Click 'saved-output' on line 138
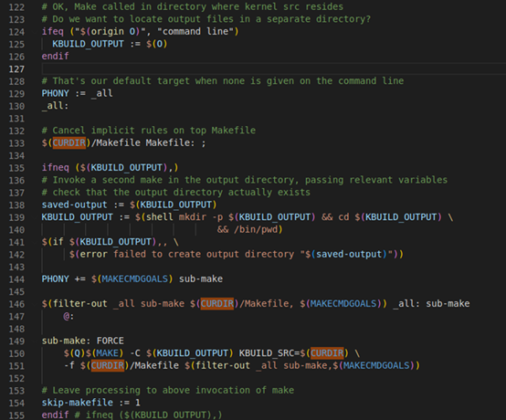This screenshot has width=506, height=420. click(74, 205)
